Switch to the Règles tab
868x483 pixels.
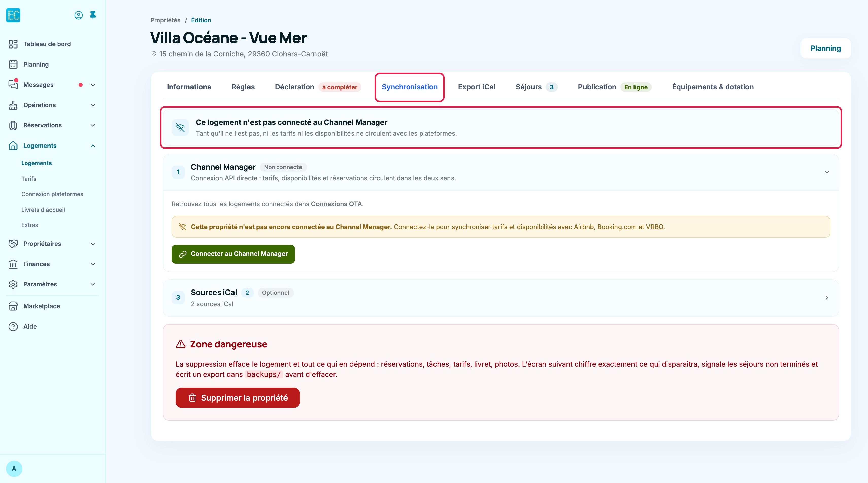(x=243, y=87)
